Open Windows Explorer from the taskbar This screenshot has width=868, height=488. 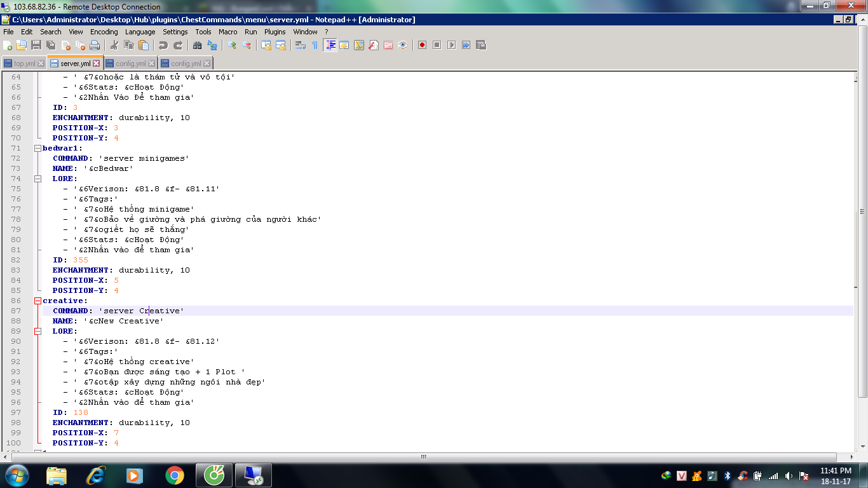pos(57,475)
